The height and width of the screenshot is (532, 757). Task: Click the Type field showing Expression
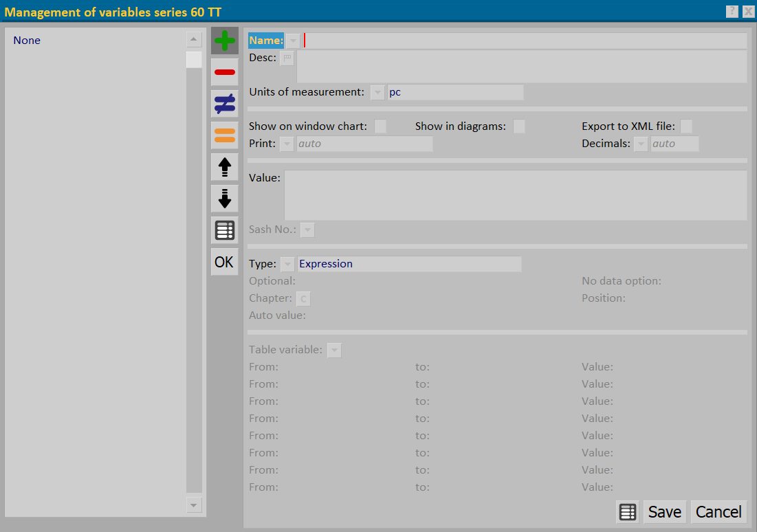409,264
